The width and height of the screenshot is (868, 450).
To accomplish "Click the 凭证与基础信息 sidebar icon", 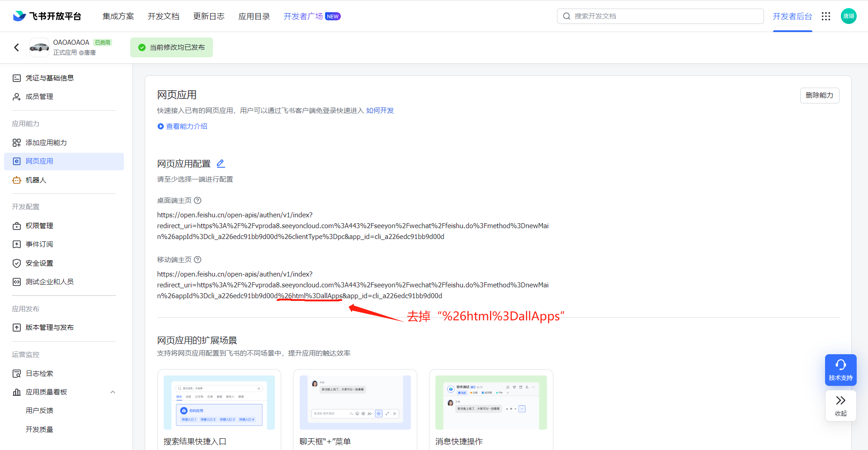I will [x=17, y=78].
